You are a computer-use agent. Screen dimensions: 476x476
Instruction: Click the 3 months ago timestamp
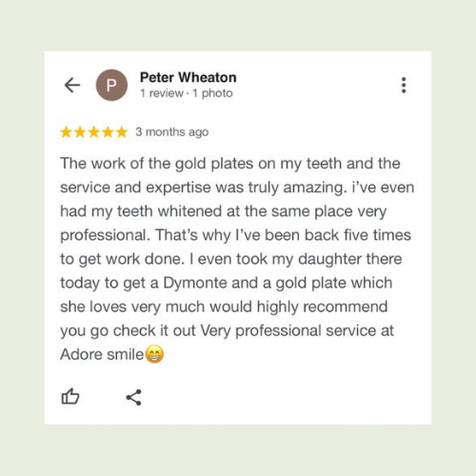coord(172,132)
